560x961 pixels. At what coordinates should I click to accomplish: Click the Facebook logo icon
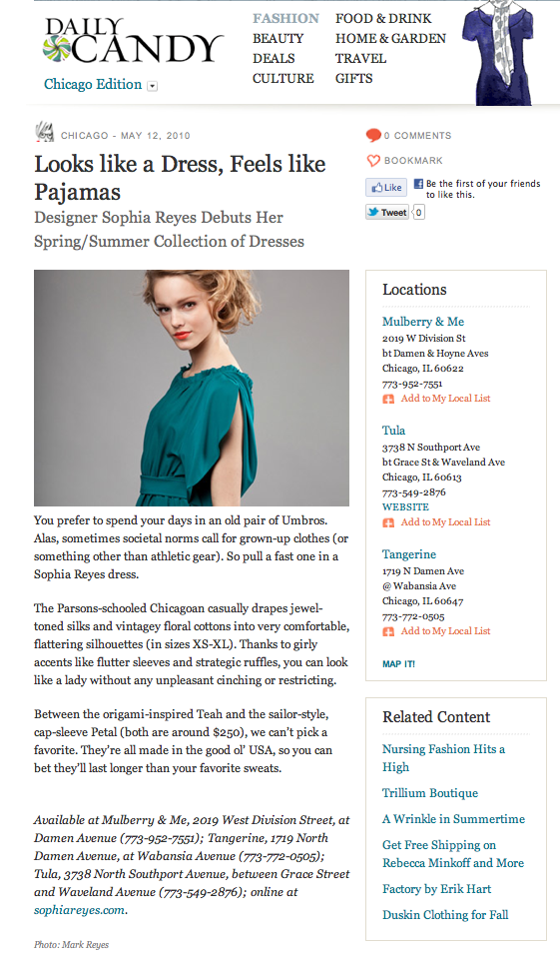tap(418, 183)
